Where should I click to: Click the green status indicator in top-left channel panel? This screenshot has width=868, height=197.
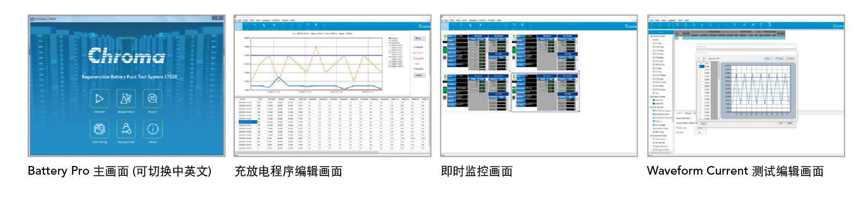click(x=445, y=36)
